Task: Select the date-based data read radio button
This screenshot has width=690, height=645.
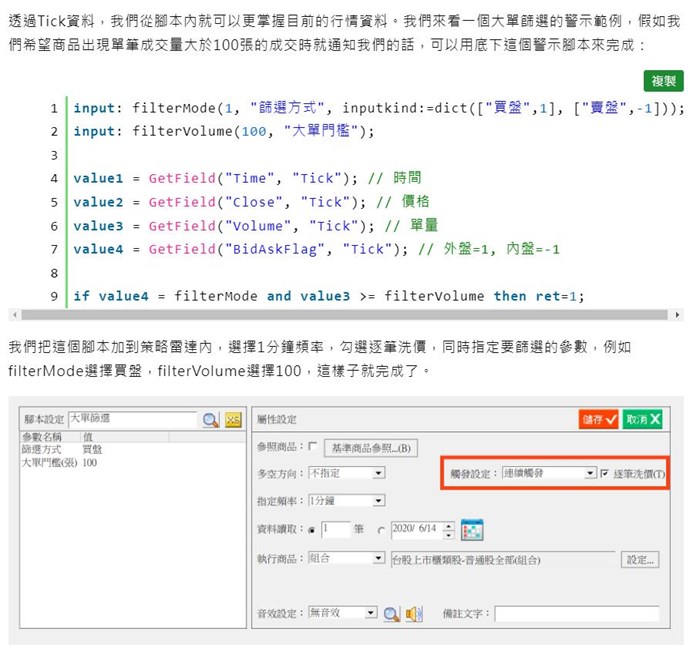Action: (x=381, y=530)
